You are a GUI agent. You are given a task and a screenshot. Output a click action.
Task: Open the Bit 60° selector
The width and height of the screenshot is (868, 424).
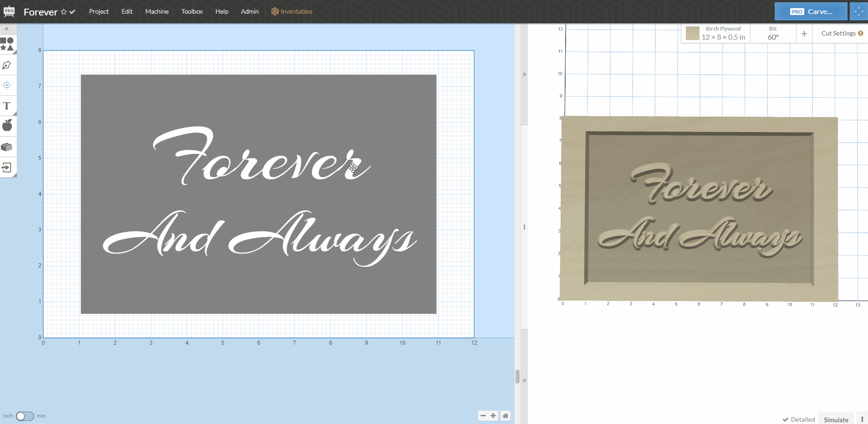click(x=773, y=34)
